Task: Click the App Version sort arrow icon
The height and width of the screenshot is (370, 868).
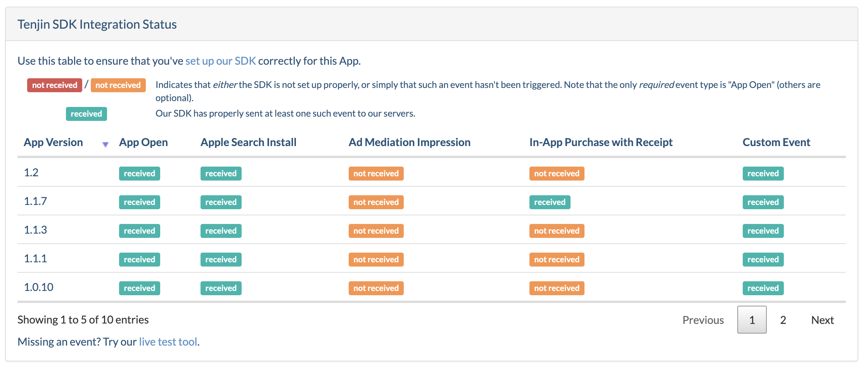Action: point(105,145)
